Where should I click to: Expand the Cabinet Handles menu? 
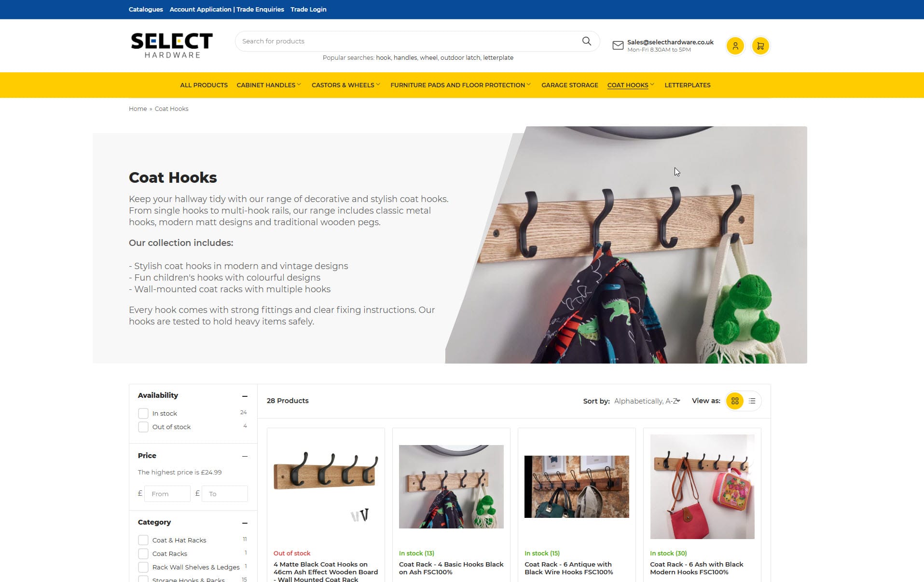pyautogui.click(x=269, y=85)
